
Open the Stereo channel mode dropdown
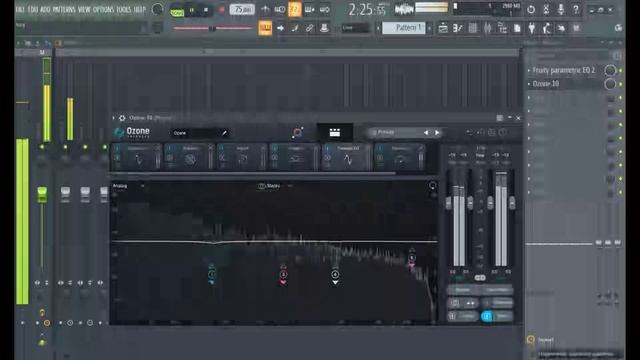coord(275,186)
